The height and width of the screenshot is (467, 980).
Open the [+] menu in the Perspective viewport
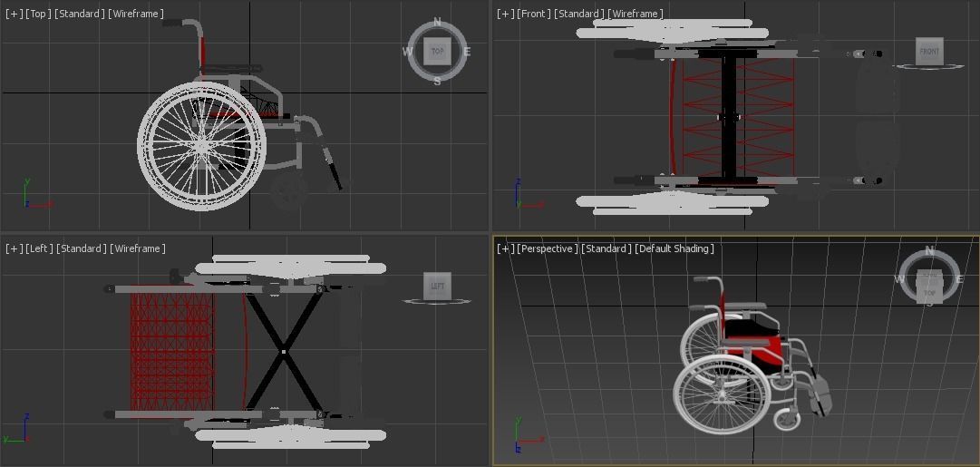click(x=506, y=248)
